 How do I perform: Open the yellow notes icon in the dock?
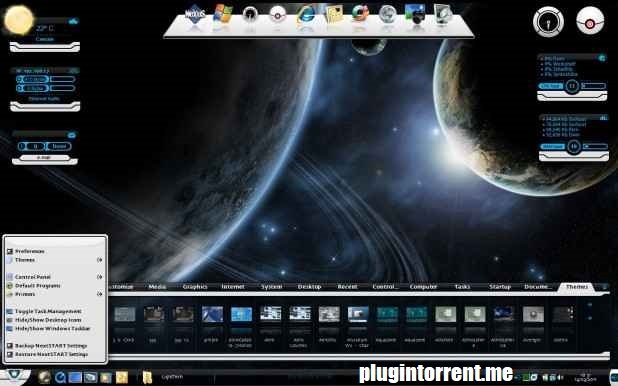[x=334, y=15]
